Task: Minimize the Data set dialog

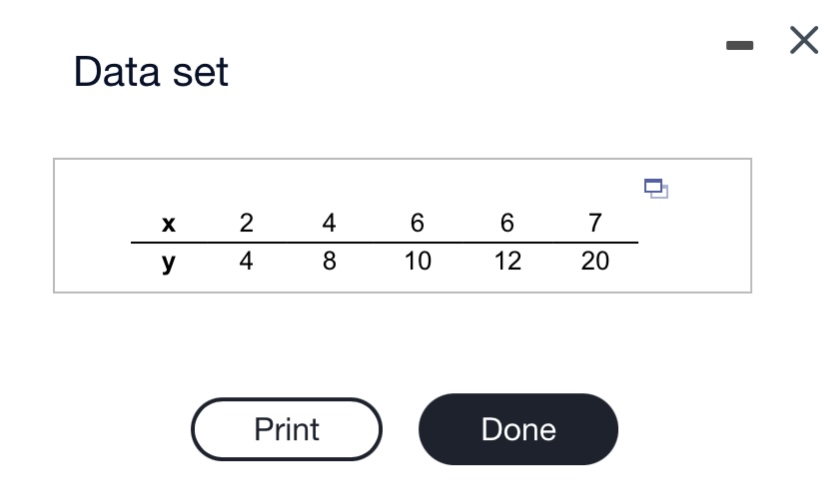Action: pos(740,45)
